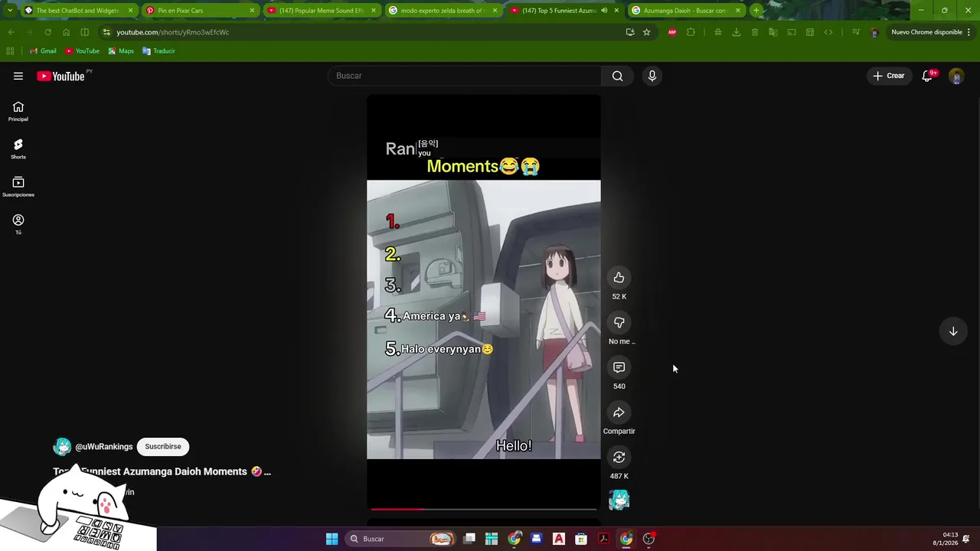Viewport: 980px width, 551px height.
Task: Mute the playing Azumanga tab's audio icon
Action: [604, 11]
